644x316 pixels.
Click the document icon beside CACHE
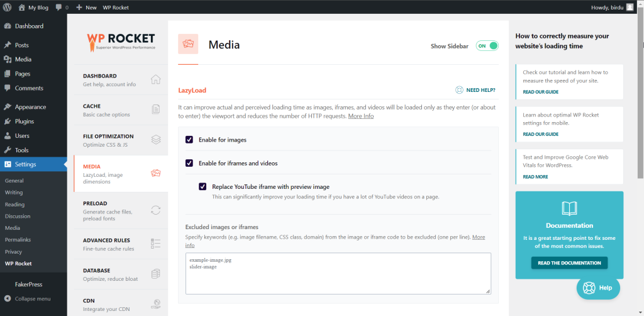156,110
